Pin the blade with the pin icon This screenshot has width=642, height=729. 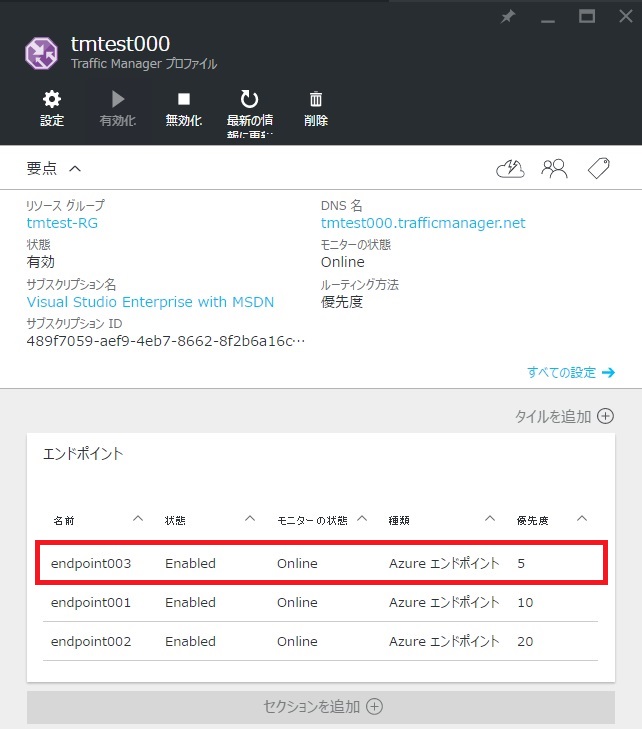[508, 17]
